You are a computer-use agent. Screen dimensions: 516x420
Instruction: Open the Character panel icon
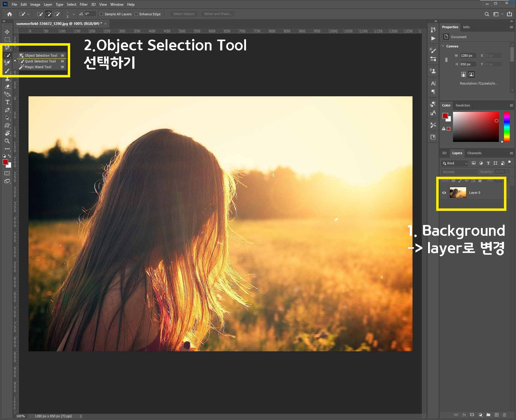[433, 83]
